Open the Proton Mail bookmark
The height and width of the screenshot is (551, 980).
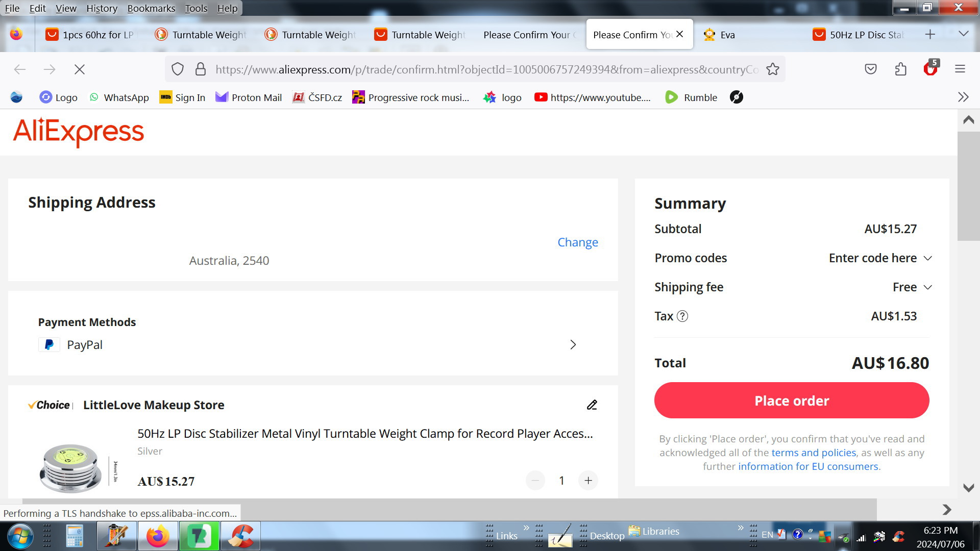(248, 97)
